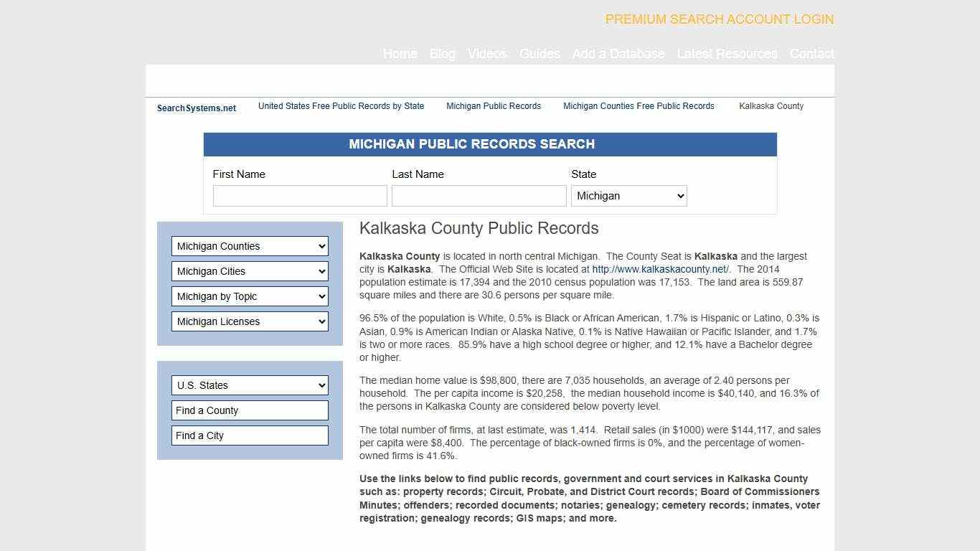
Task: Open the Michigan Cities dropdown
Action: point(249,271)
